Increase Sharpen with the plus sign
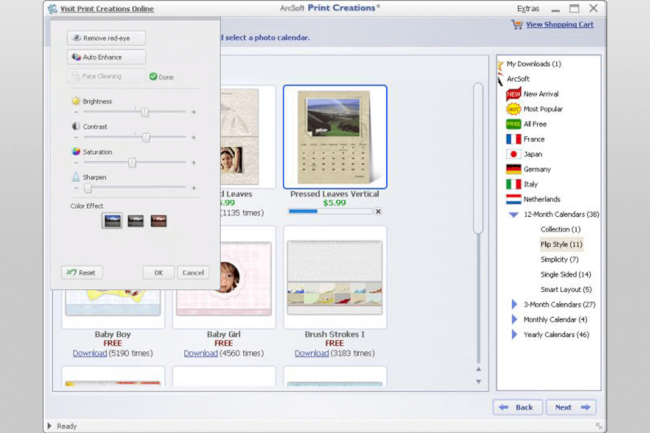Screen dimensions: 650x433 click(194, 188)
